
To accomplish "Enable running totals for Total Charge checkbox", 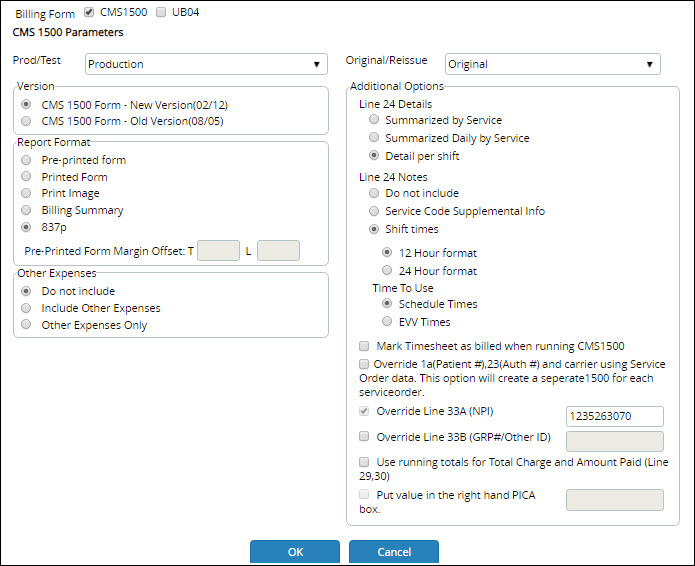I will (x=364, y=462).
